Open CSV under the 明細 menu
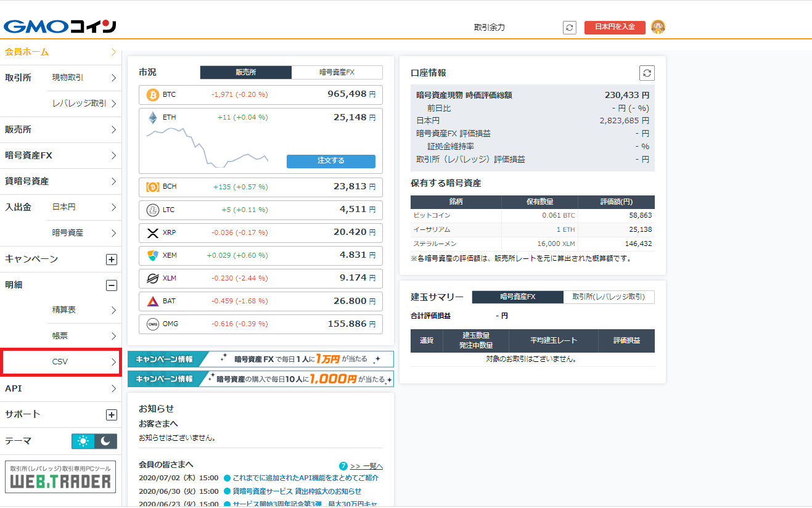This screenshot has width=812, height=508. 60,362
